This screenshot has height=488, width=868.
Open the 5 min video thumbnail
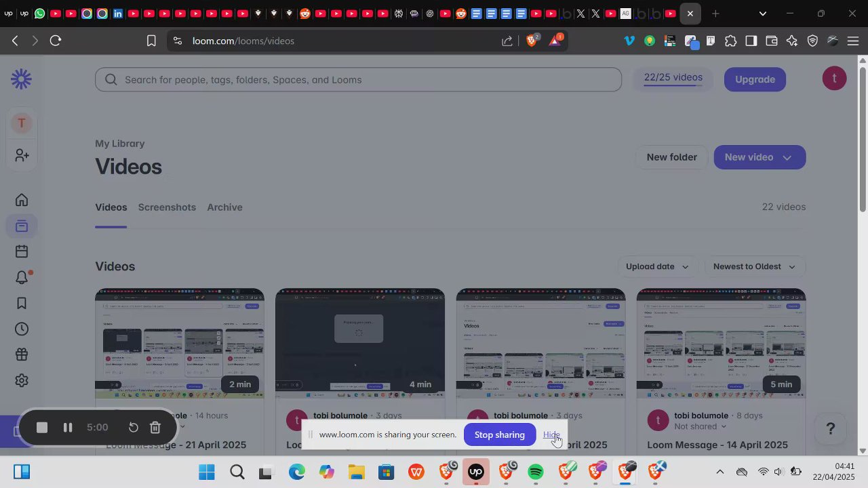[721, 344]
